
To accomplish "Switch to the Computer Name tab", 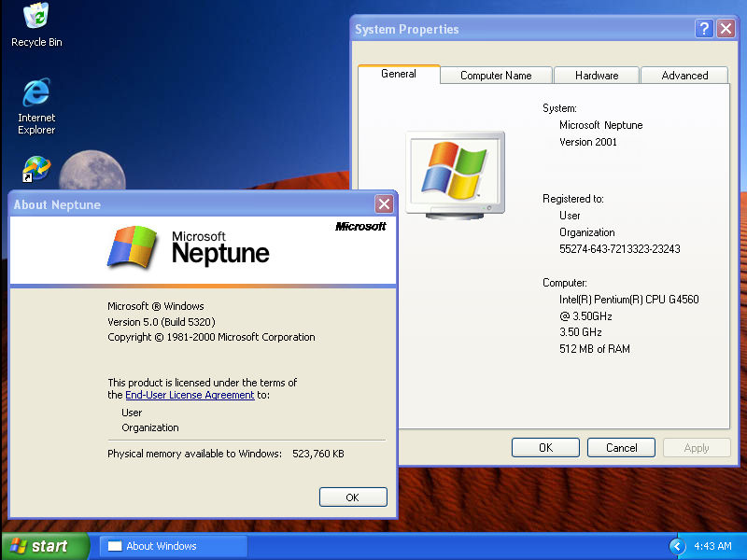I will (x=496, y=76).
